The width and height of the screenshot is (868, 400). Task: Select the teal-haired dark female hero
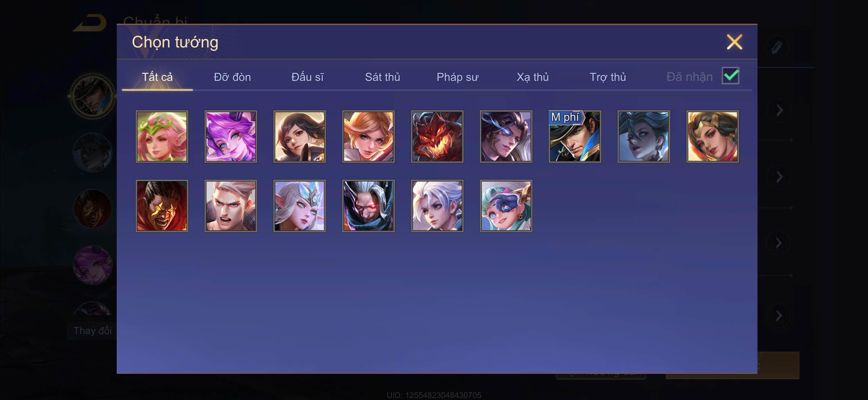644,136
